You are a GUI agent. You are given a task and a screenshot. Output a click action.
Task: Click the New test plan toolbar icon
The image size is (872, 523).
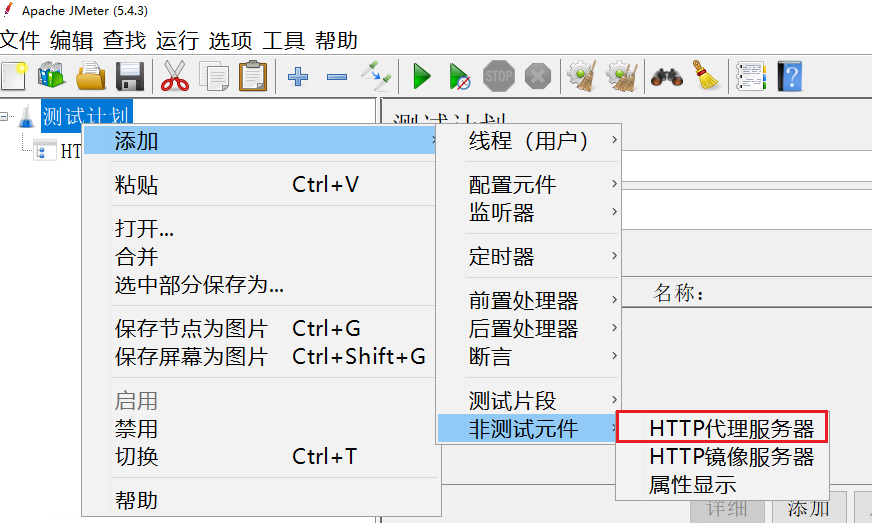tap(14, 76)
